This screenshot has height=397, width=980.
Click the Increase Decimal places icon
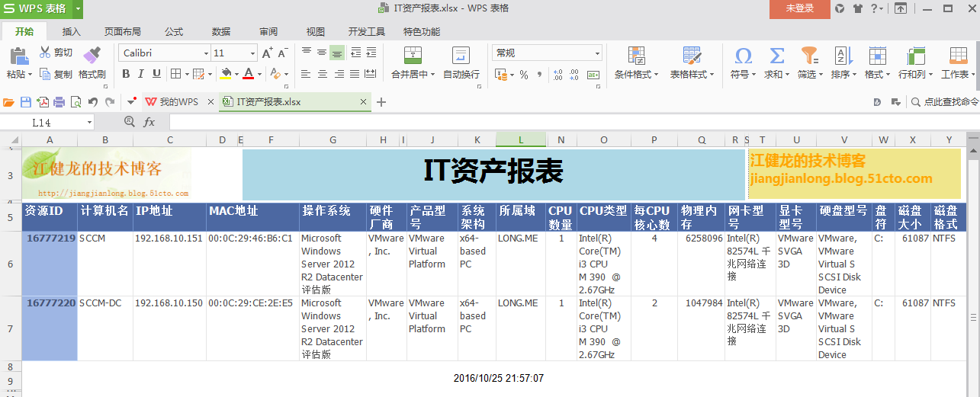coord(557,75)
